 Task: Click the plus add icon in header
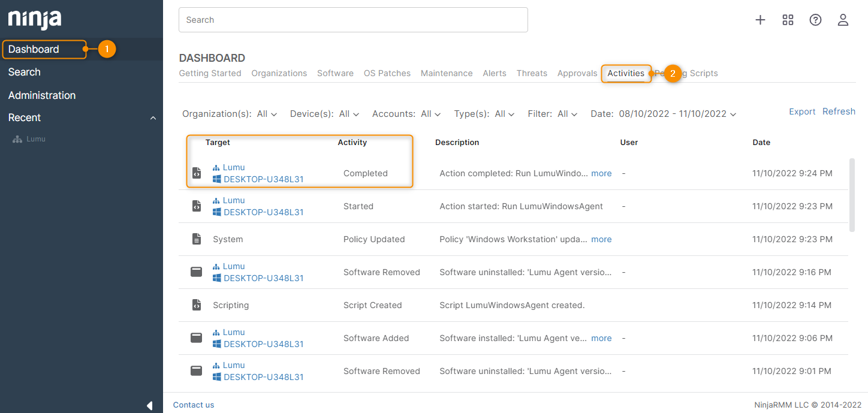pyautogui.click(x=760, y=20)
